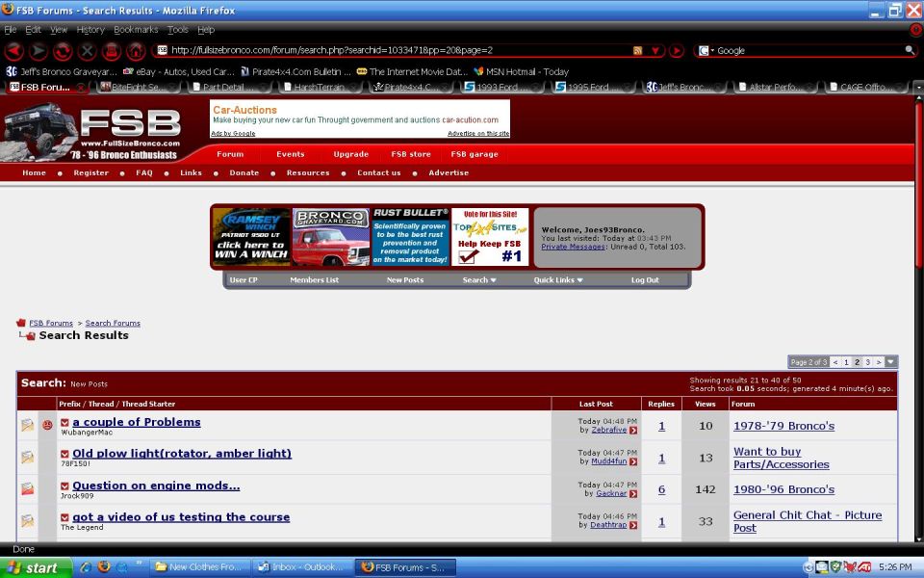
Task: Go to page 3 of search results
Action: coord(867,362)
